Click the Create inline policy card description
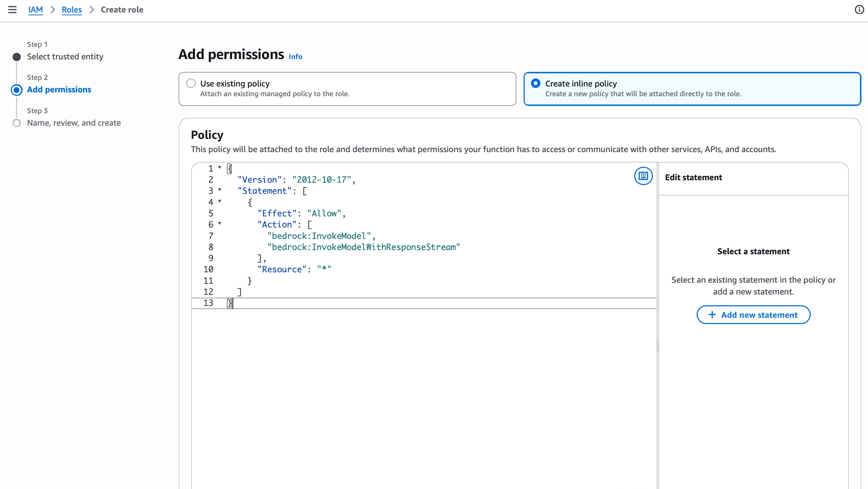This screenshot has width=868, height=489. coord(643,94)
